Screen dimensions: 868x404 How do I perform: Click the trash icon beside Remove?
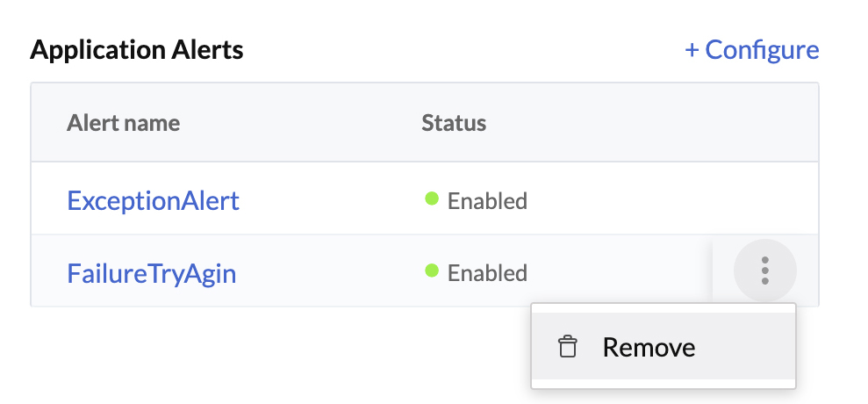click(x=568, y=347)
